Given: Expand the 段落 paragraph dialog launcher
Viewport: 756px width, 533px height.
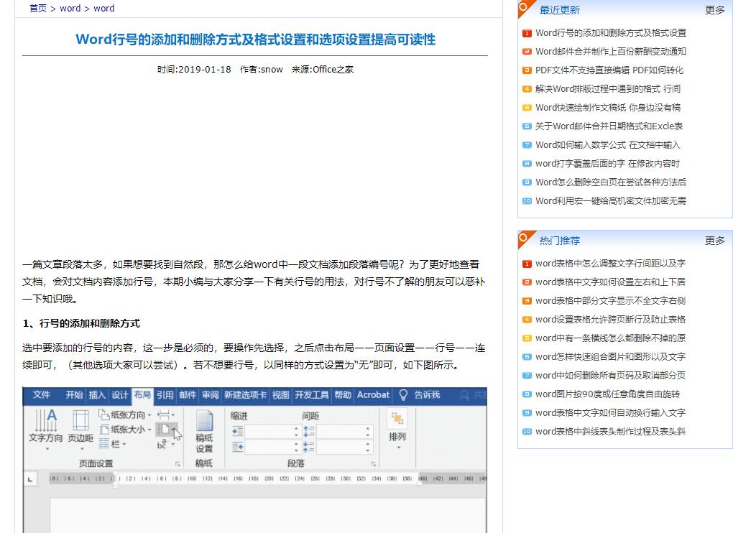Looking at the screenshot, I should pos(374,463).
